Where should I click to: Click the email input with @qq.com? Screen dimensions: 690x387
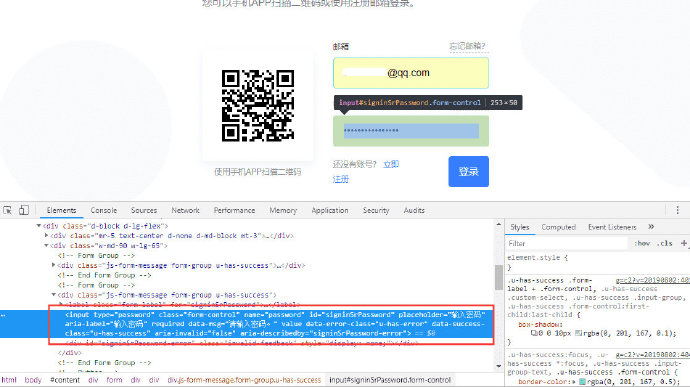[x=411, y=73]
